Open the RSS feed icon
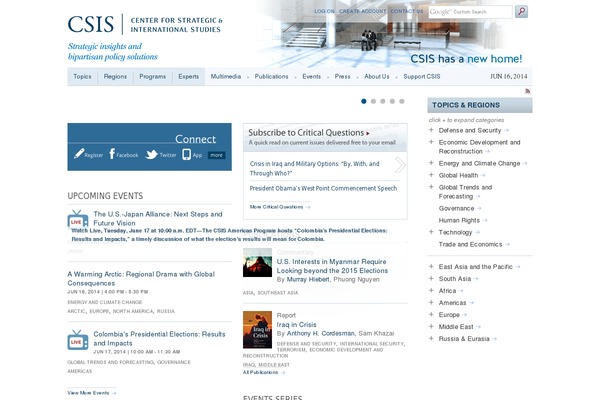Image resolution: width=600 pixels, height=400 pixels. (x=528, y=91)
